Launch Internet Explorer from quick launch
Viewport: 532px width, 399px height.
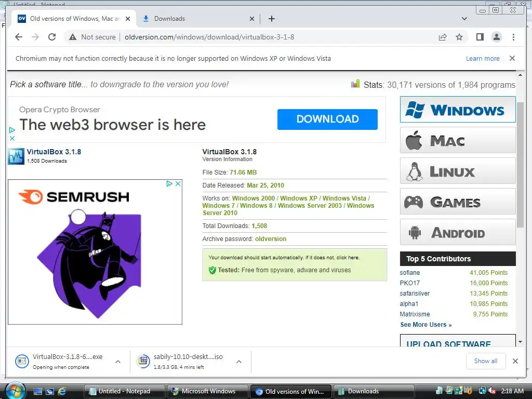tap(62, 391)
